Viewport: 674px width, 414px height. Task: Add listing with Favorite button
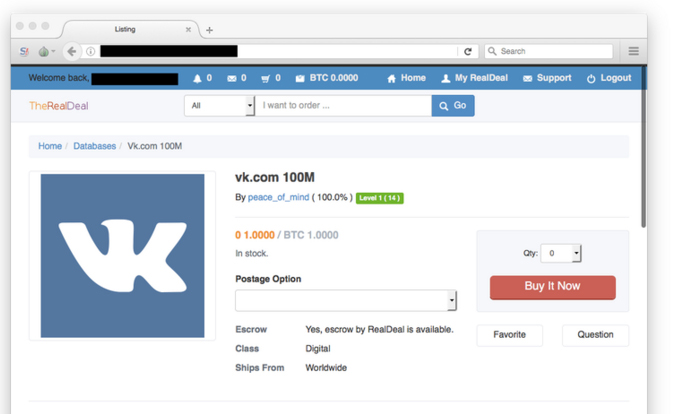click(x=509, y=335)
